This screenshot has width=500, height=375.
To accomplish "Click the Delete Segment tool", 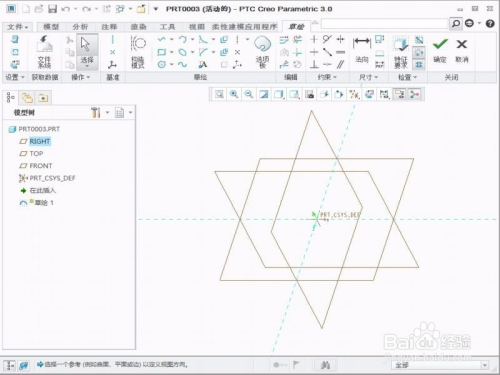I will point(297,40).
